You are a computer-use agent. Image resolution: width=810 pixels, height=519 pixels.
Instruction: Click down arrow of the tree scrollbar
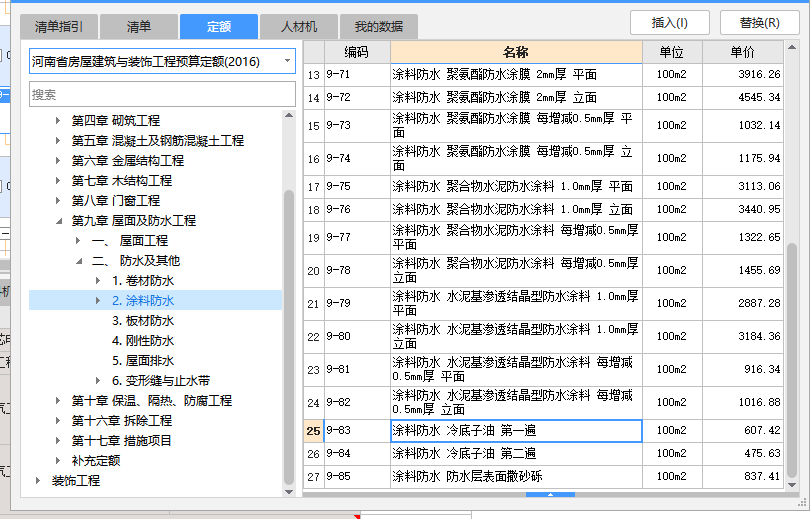[x=289, y=492]
